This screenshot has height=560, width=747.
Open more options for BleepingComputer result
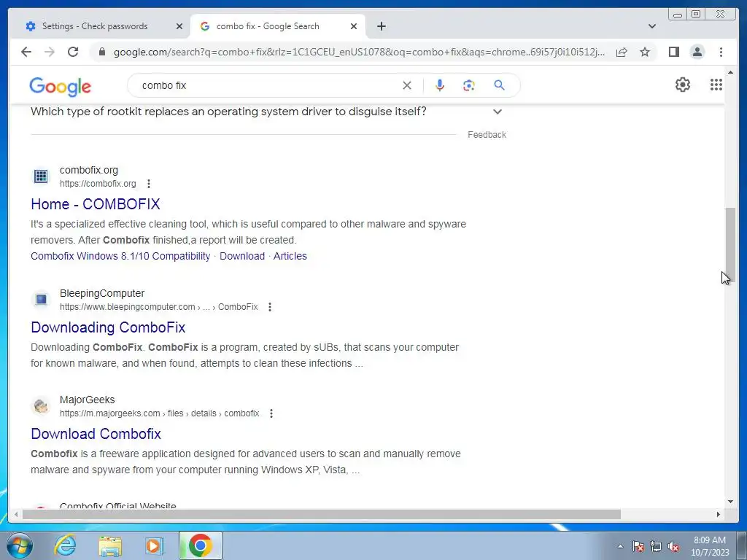pos(270,307)
